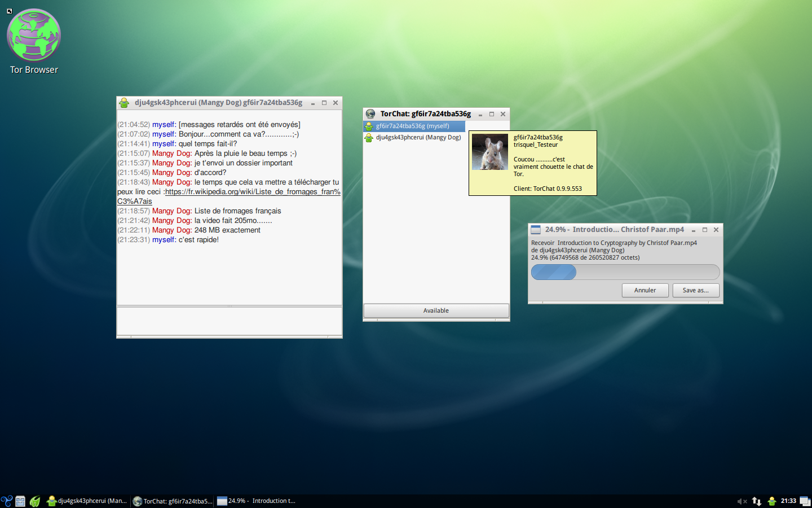Image resolution: width=812 pixels, height=508 pixels.
Task: Click the message input field in chat window
Action: [x=230, y=321]
